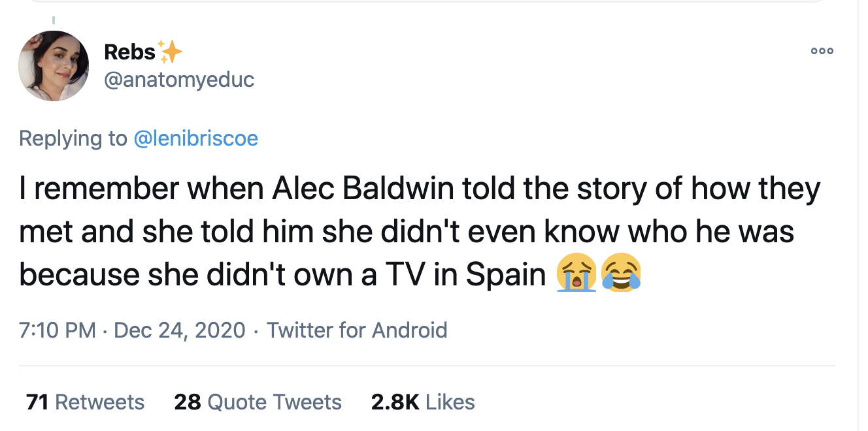This screenshot has width=868, height=431.
Task: Show the 28 Quote Tweets
Action: [258, 402]
